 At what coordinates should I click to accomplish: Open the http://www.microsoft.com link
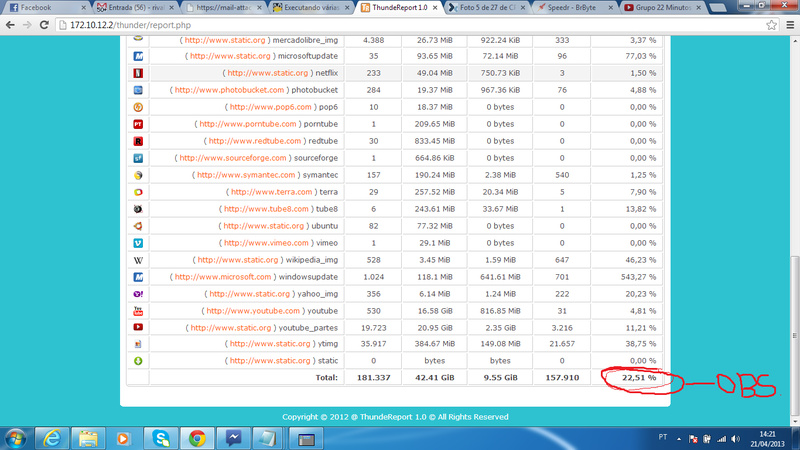click(x=223, y=277)
